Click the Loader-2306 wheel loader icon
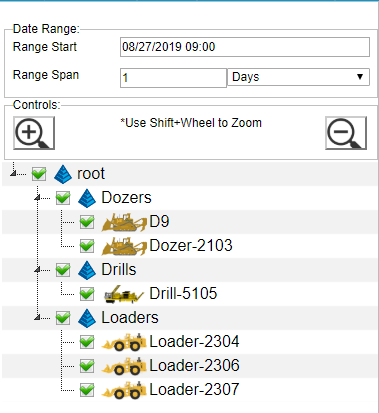 (124, 366)
